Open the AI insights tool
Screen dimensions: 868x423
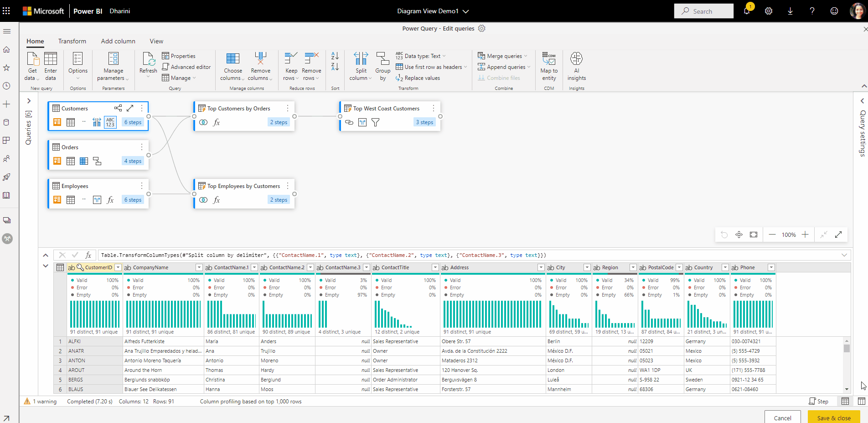click(x=576, y=66)
